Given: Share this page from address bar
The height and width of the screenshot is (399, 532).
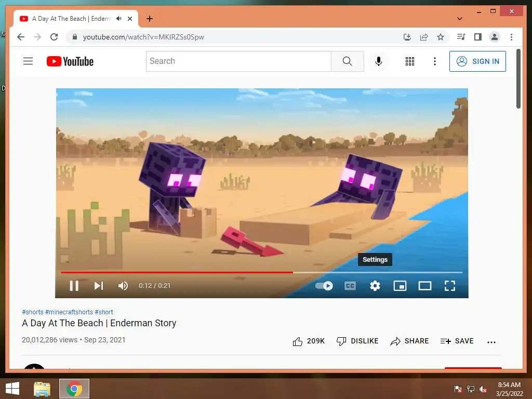Looking at the screenshot, I should (424, 37).
